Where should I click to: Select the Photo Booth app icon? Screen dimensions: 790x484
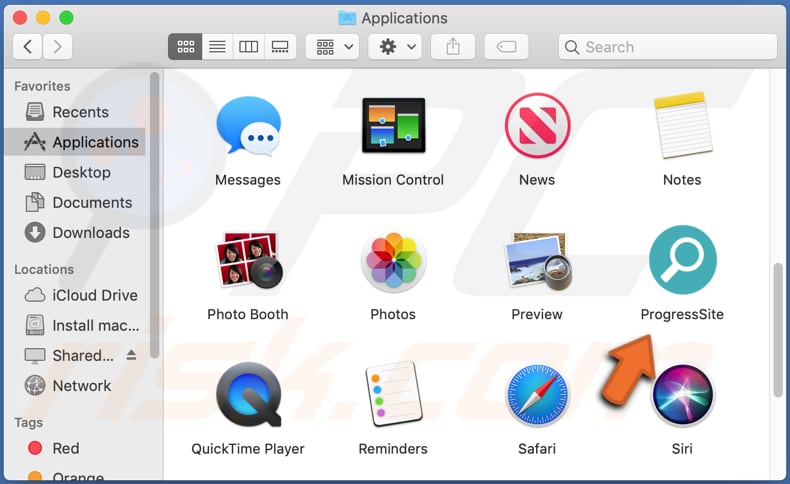[x=247, y=262]
